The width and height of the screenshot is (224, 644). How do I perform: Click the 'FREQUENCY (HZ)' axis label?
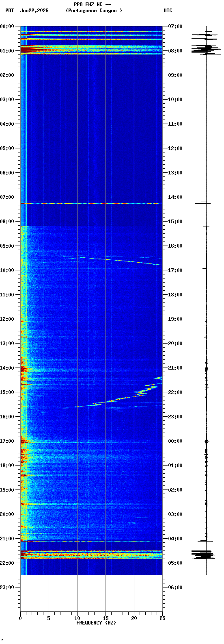[96, 623]
